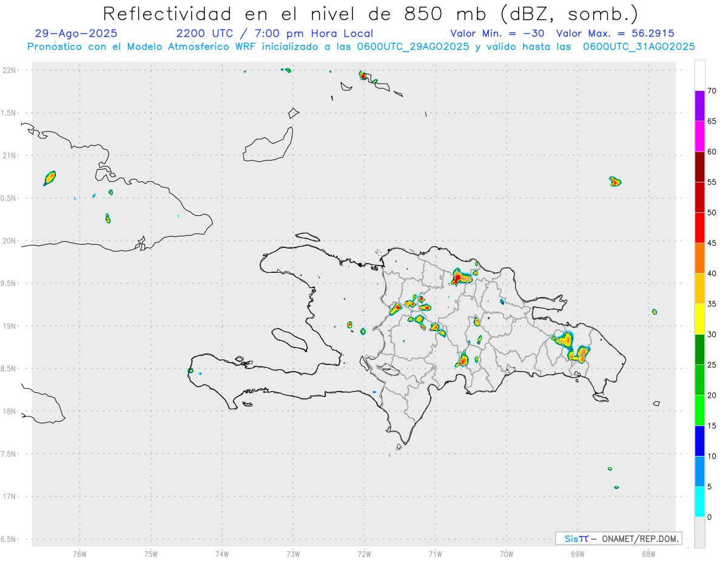Click the colorbar value label '40'
This screenshot has width=728, height=562.
point(713,273)
